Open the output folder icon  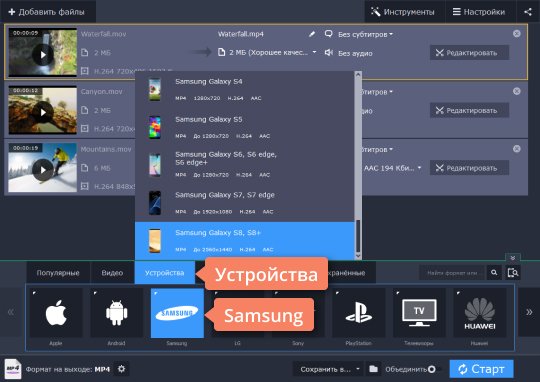373,369
